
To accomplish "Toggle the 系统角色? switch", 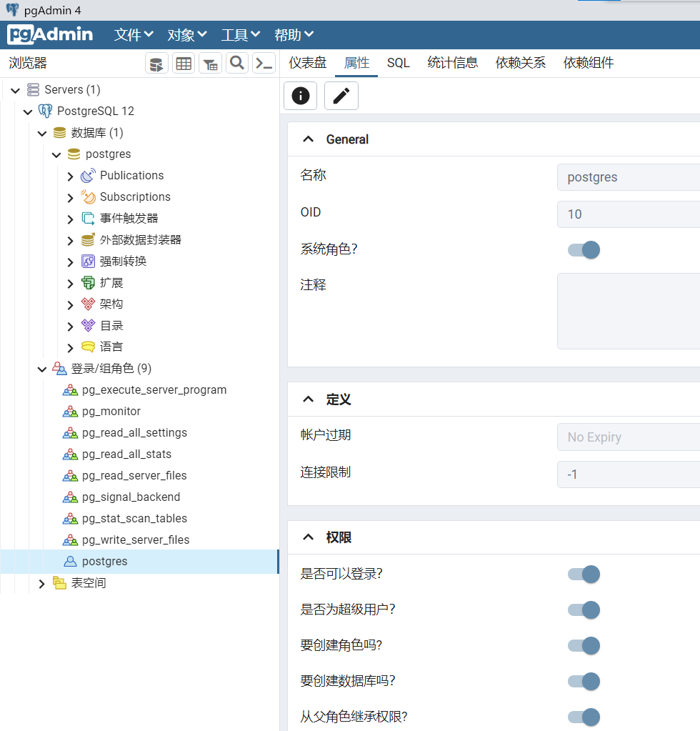I will [584, 250].
